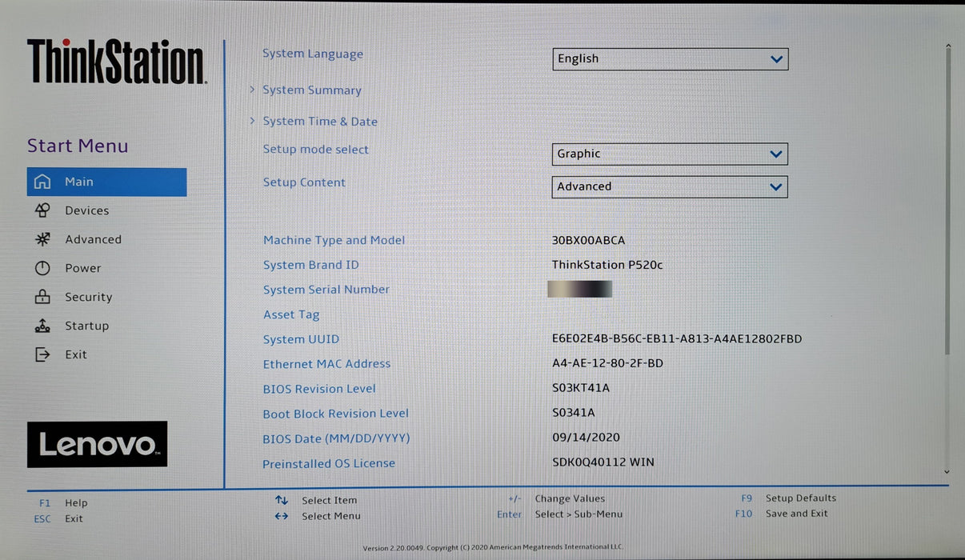Click the System UUID label

click(301, 339)
